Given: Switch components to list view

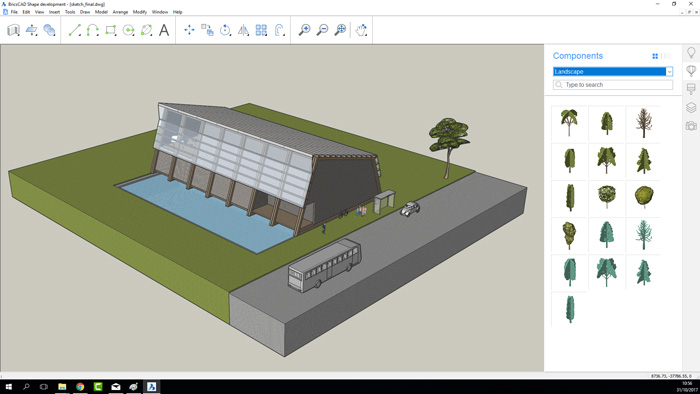Looking at the screenshot, I should tap(666, 56).
